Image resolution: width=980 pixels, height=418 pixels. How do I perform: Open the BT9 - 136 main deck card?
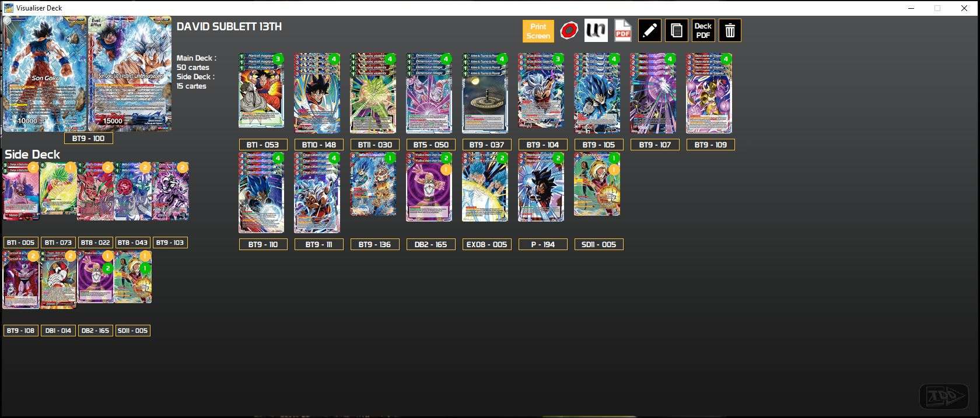373,184
